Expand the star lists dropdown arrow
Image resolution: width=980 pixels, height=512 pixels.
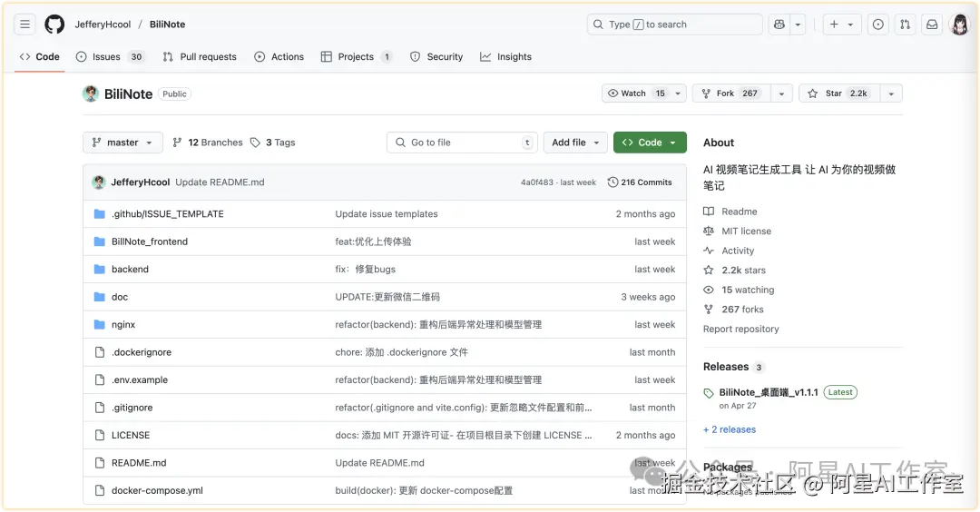pyautogui.click(x=891, y=94)
